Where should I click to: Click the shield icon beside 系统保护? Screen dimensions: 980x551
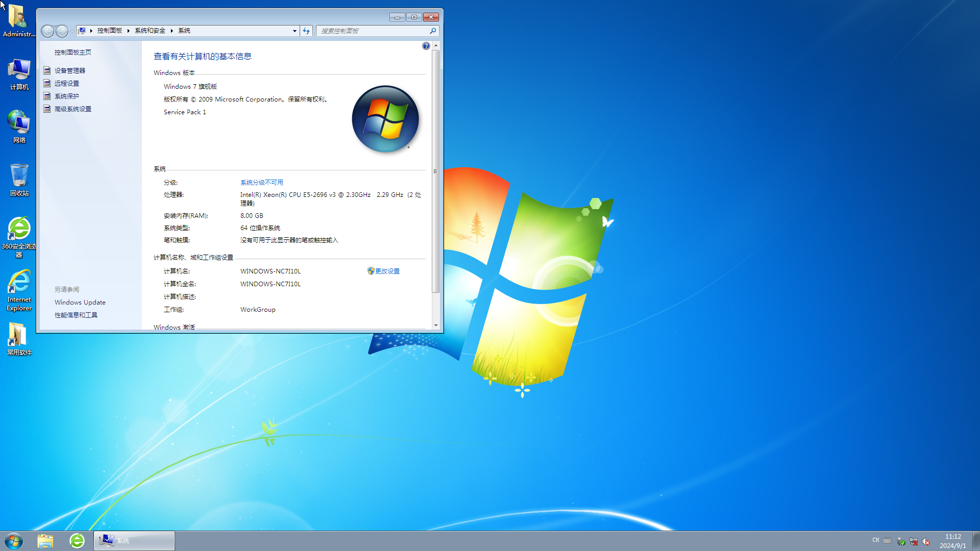tap(47, 96)
